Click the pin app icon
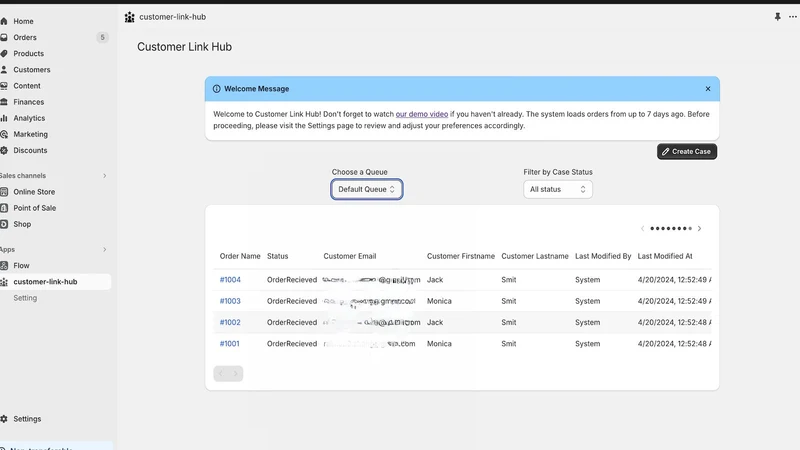Viewport: 800px width, 450px height. pyautogui.click(x=778, y=17)
